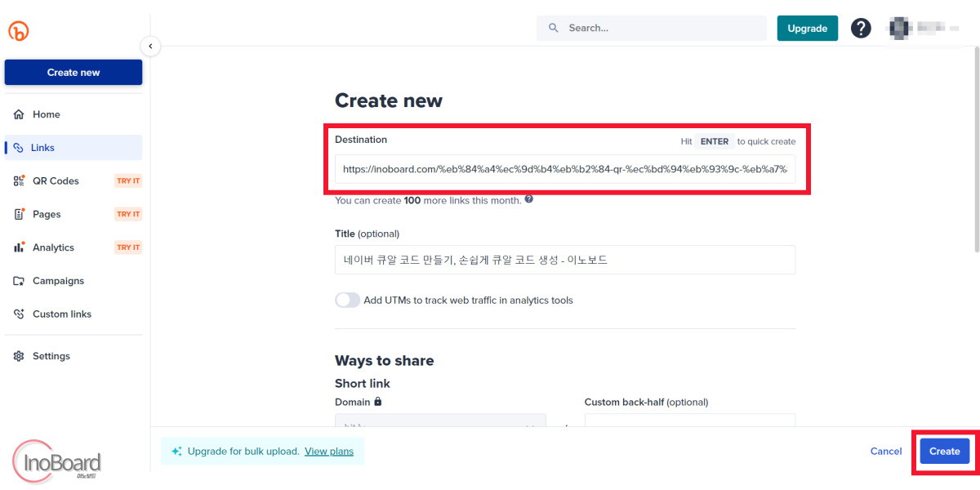Click the Analytics bar chart icon
980x490 pixels.
tap(19, 247)
